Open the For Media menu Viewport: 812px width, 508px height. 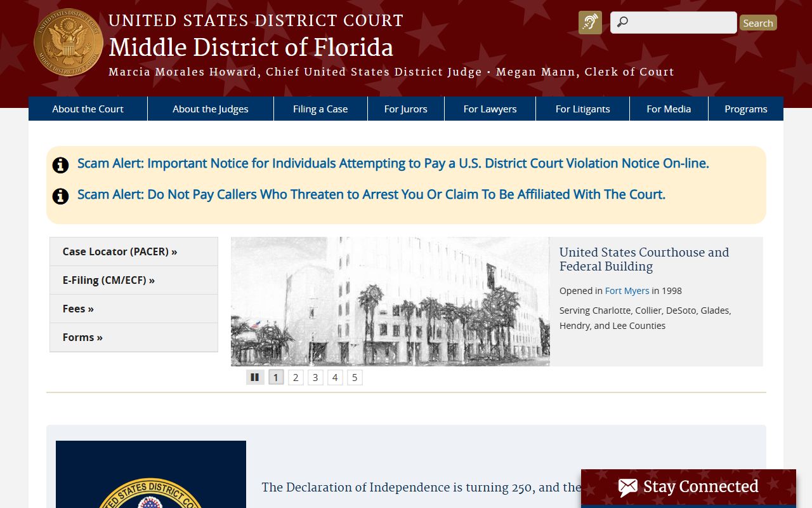coord(669,109)
